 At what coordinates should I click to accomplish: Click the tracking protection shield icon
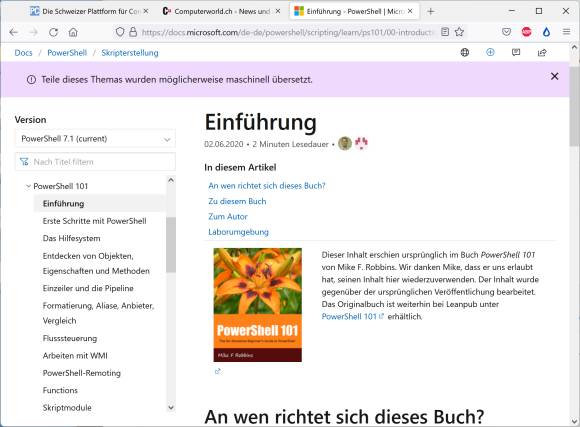[120, 32]
